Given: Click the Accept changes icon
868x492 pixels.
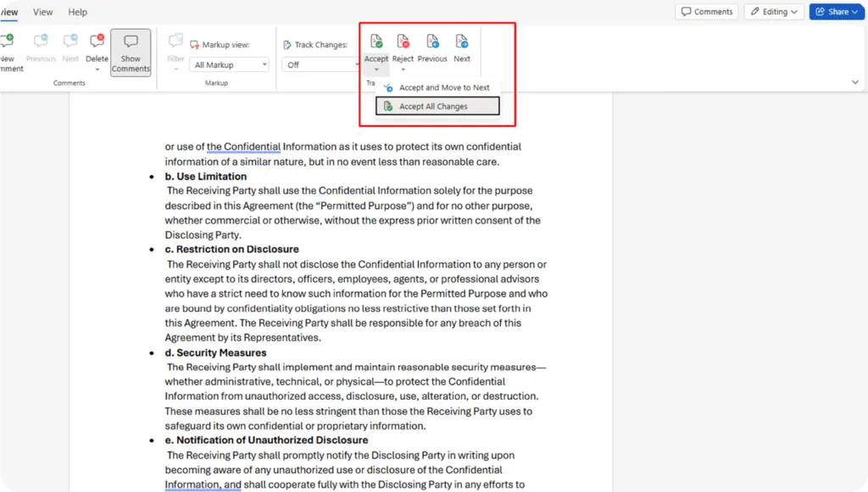Looking at the screenshot, I should click(376, 41).
